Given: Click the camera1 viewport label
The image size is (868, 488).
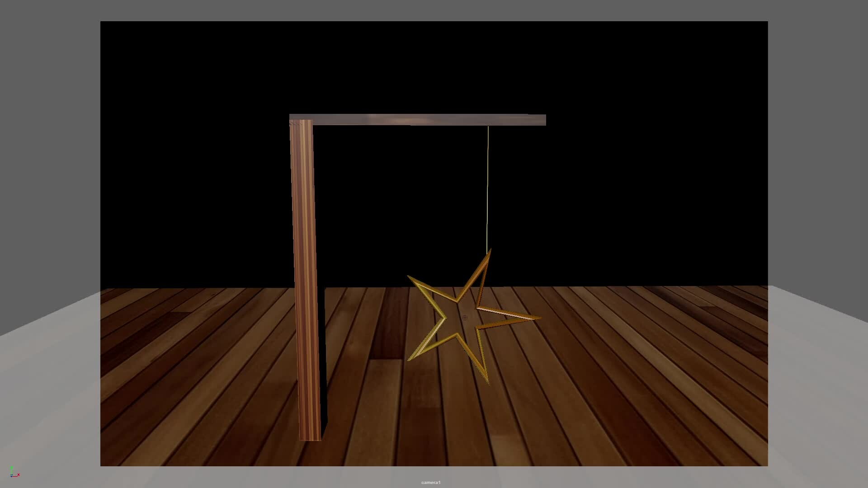Looking at the screenshot, I should point(430,483).
